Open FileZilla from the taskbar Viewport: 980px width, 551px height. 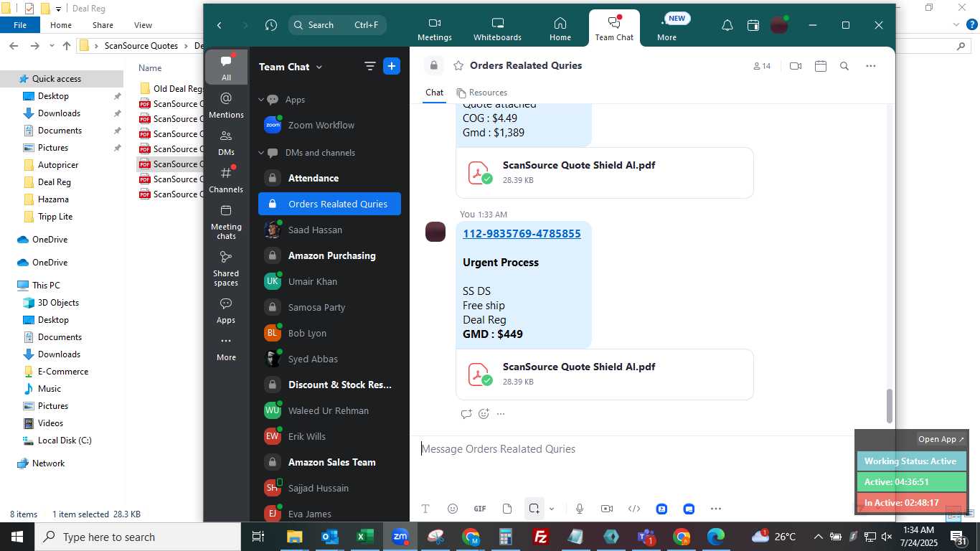(541, 537)
